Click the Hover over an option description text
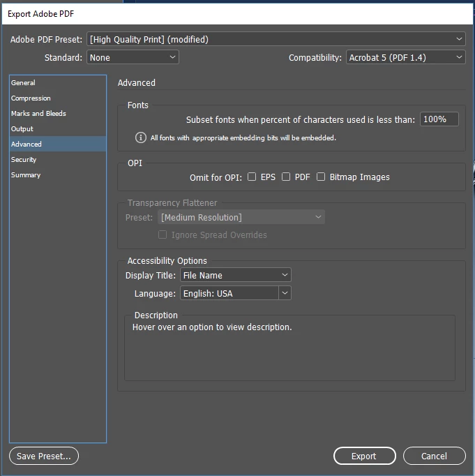Image resolution: width=475 pixels, height=476 pixels. pos(212,327)
